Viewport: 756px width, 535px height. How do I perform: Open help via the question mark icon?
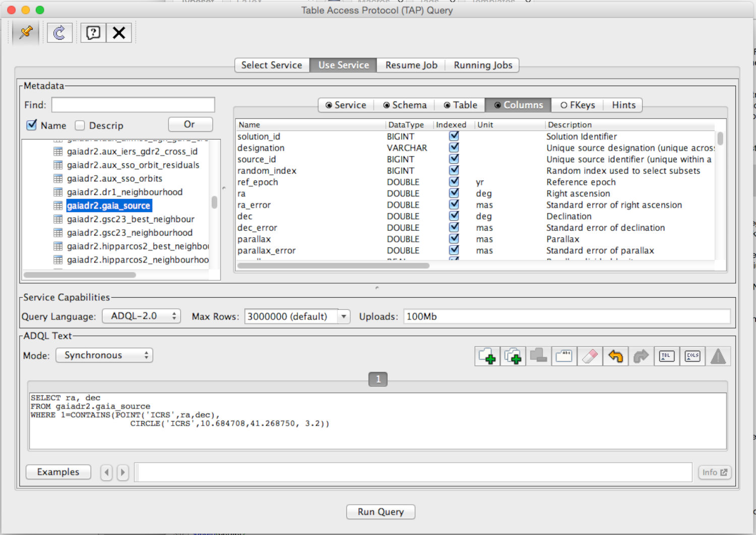tap(93, 33)
